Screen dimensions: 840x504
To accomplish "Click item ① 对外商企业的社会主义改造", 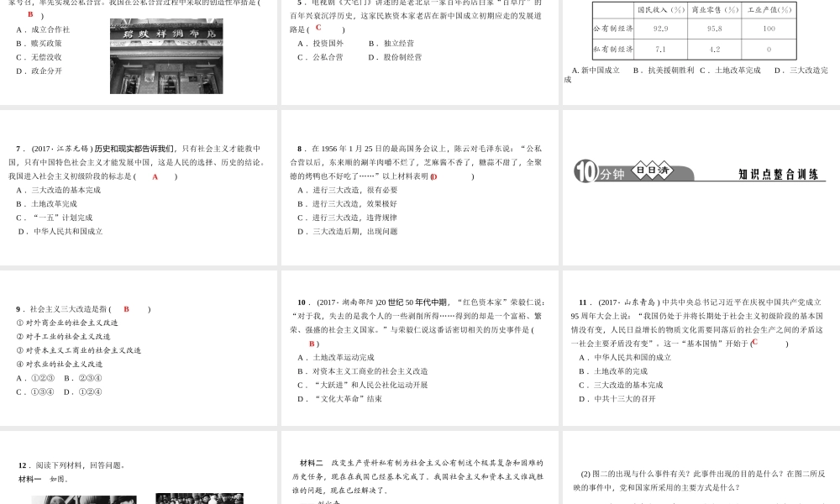I will [x=67, y=323].
